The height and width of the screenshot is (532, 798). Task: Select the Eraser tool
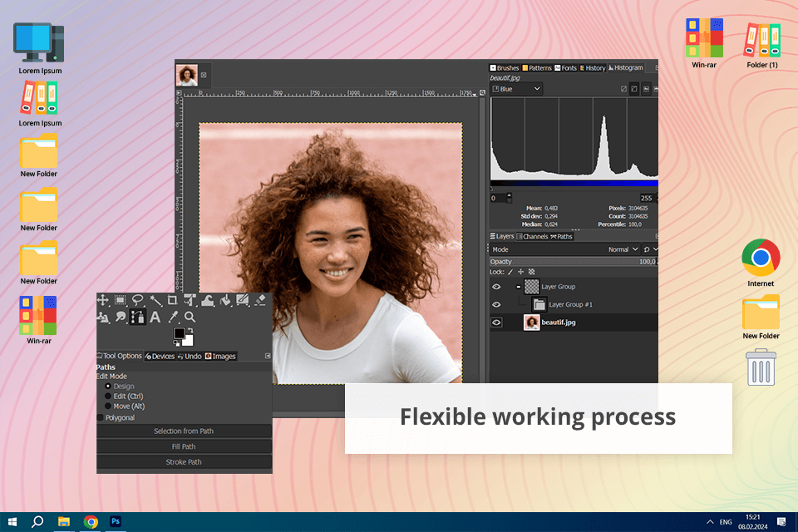point(259,301)
